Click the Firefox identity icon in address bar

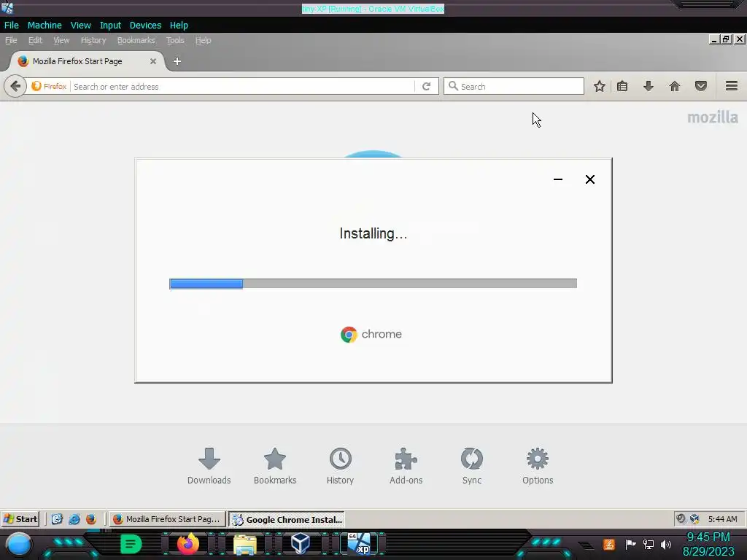click(49, 86)
